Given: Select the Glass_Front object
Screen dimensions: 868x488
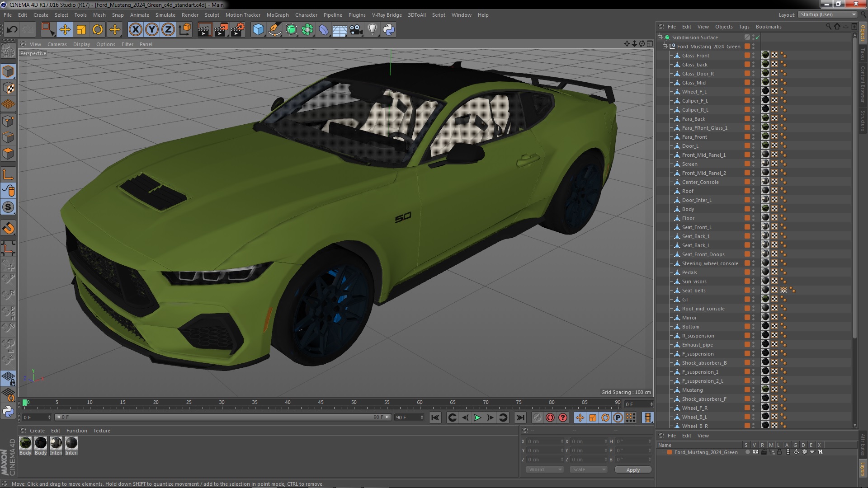Looking at the screenshot, I should [x=695, y=56].
